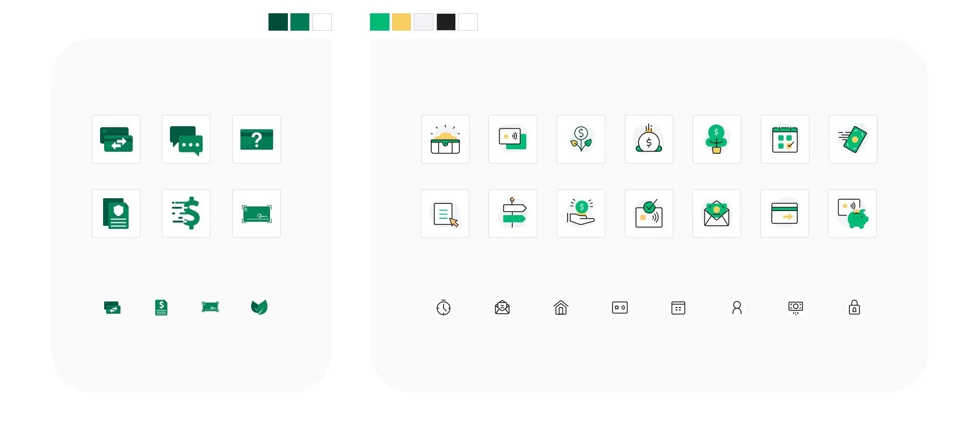Screen dimensions: 980x442
Task: Select the chat bubbles icon tile
Action: point(186,139)
